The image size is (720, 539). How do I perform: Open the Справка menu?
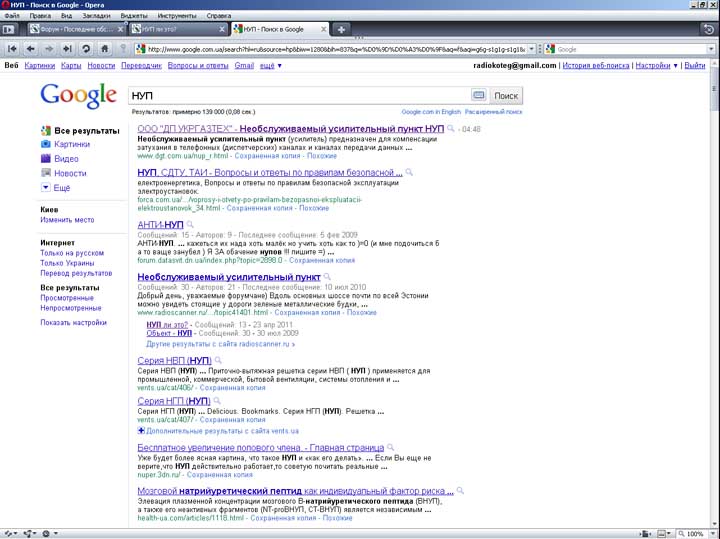tap(219, 16)
